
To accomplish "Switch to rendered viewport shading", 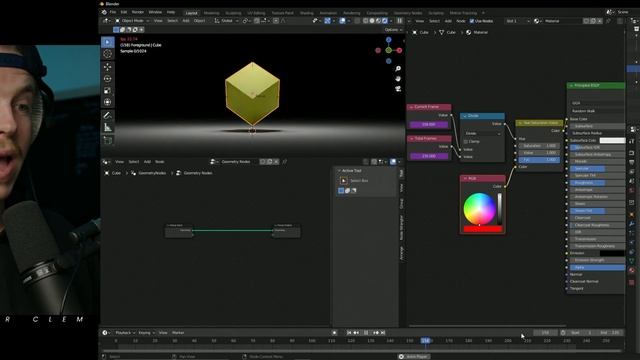I will tap(385, 20).
